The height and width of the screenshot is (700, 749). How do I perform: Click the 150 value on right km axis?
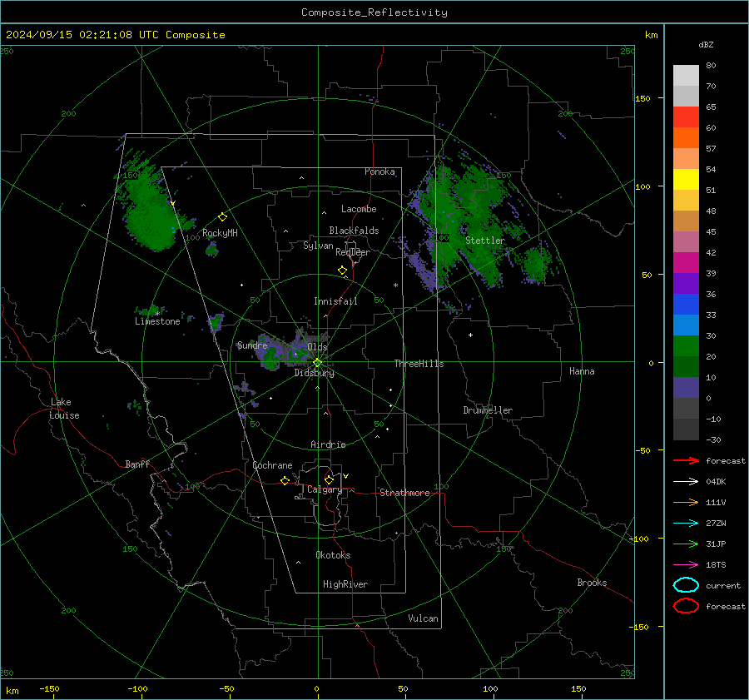coord(642,98)
